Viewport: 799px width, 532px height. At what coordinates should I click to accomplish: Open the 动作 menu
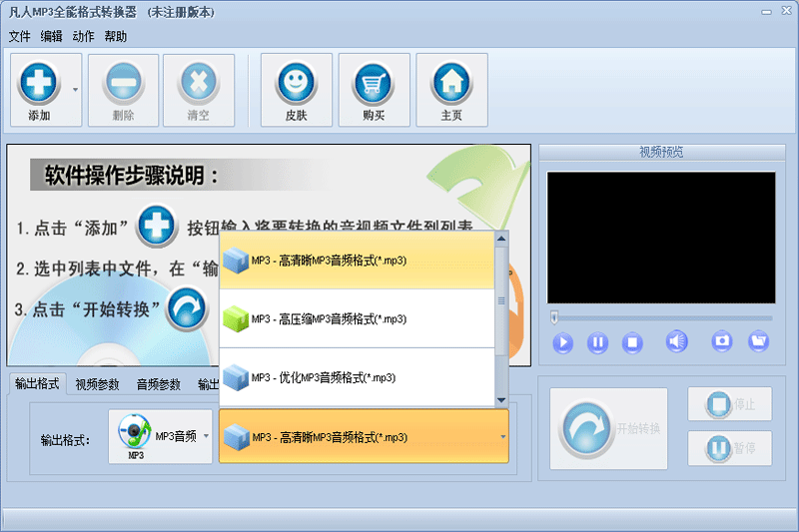pos(83,36)
